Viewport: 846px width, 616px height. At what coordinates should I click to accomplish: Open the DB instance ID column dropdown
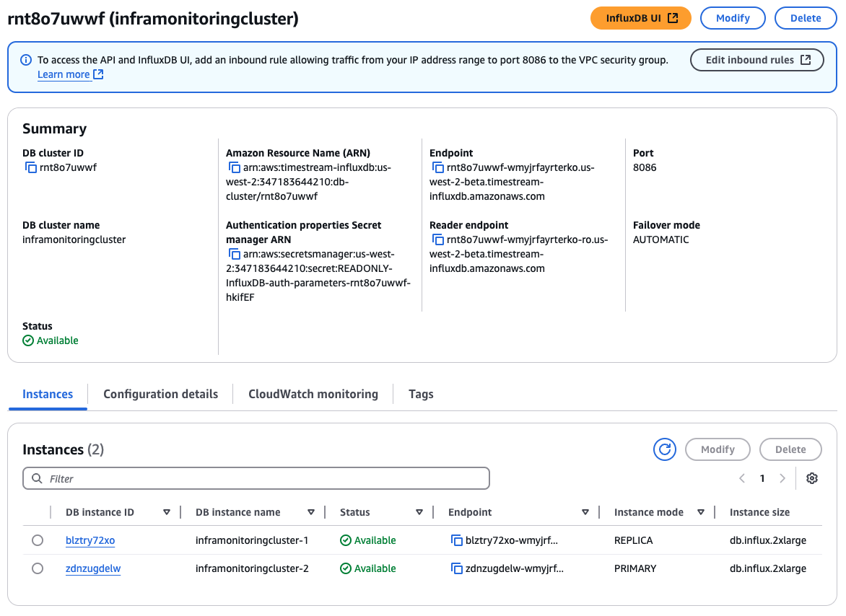[167, 512]
